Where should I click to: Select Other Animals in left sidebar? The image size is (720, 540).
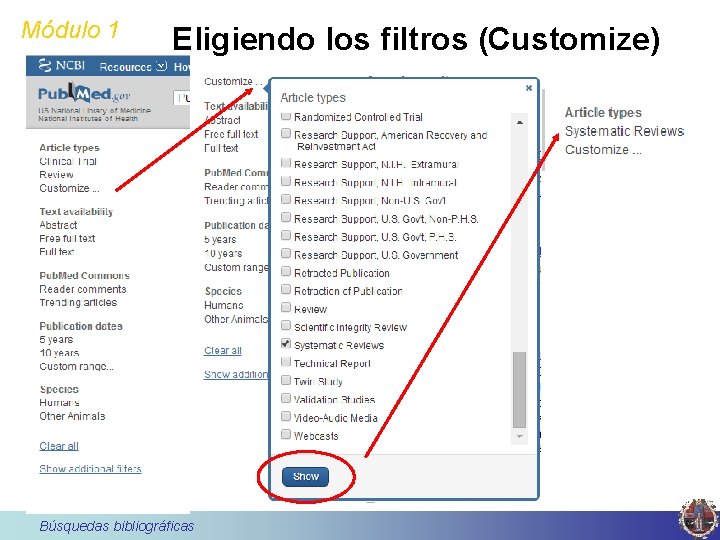[x=72, y=416]
